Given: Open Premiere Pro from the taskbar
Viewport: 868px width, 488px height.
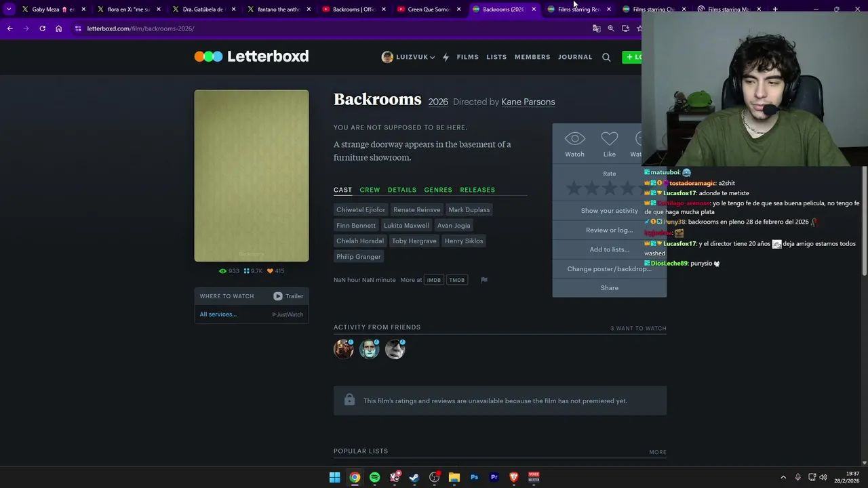Looking at the screenshot, I should tap(494, 477).
